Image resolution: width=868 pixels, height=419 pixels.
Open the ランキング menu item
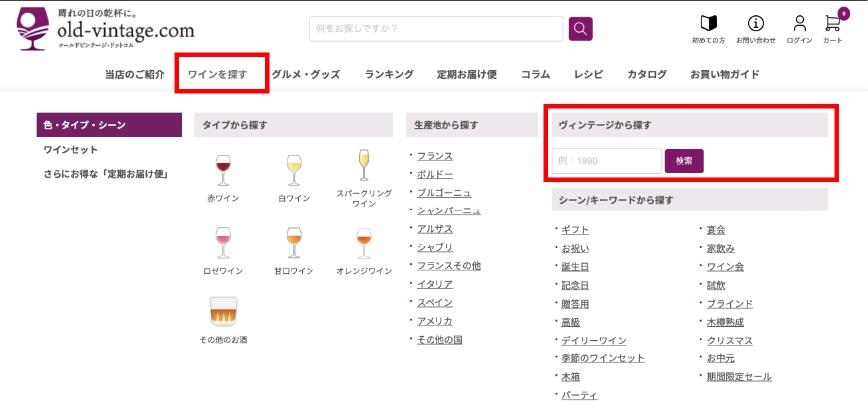pos(389,74)
